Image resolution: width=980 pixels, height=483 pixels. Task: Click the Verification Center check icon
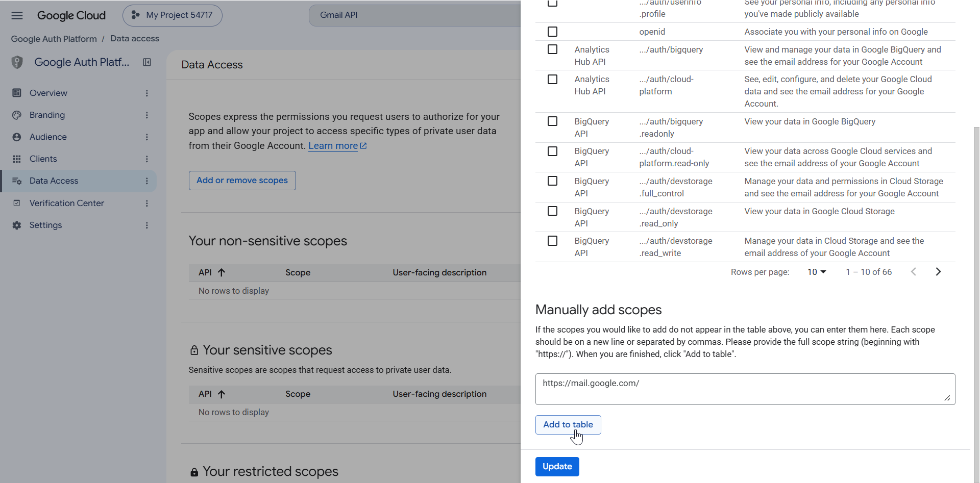(x=17, y=203)
